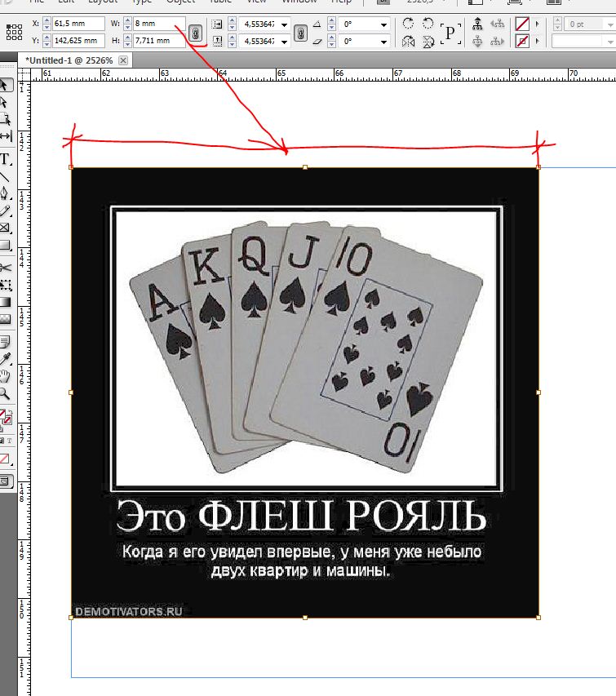Click the fill color swatch in control bar
Image resolution: width=616 pixels, height=696 pixels.
tap(522, 24)
